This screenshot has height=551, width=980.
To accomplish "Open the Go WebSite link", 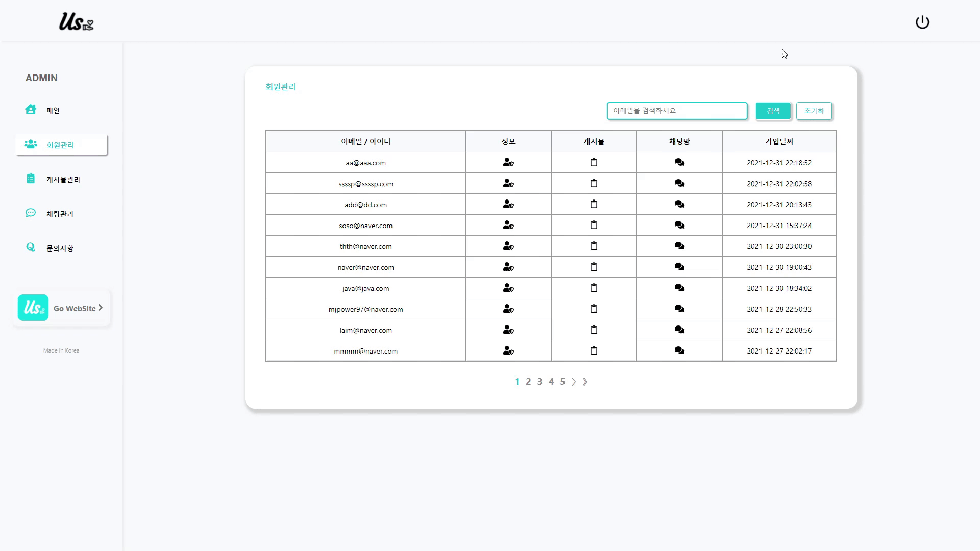I will [x=61, y=308].
